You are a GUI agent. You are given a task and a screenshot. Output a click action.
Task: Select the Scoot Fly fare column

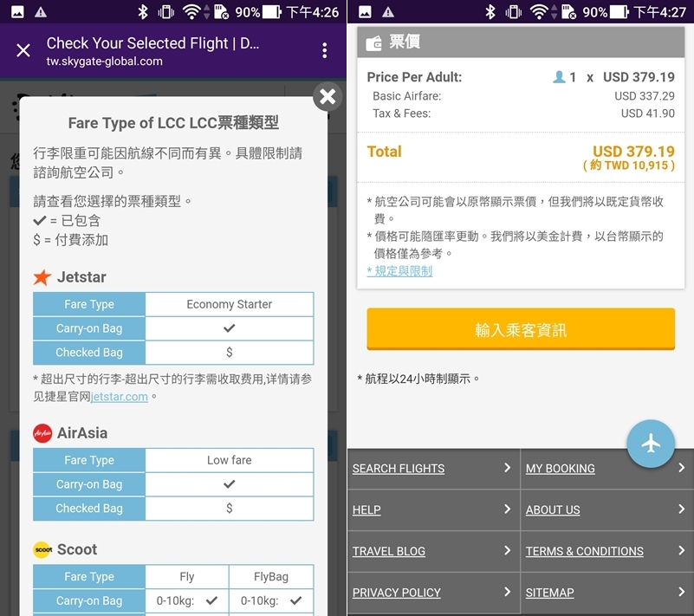(x=187, y=577)
